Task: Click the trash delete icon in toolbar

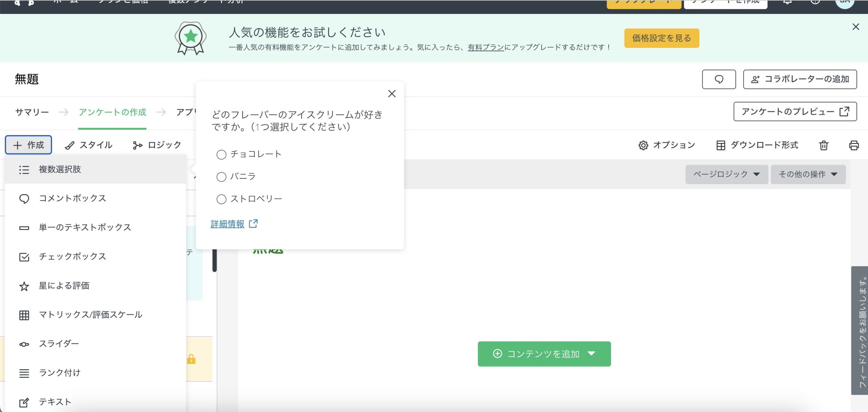Action: (824, 145)
